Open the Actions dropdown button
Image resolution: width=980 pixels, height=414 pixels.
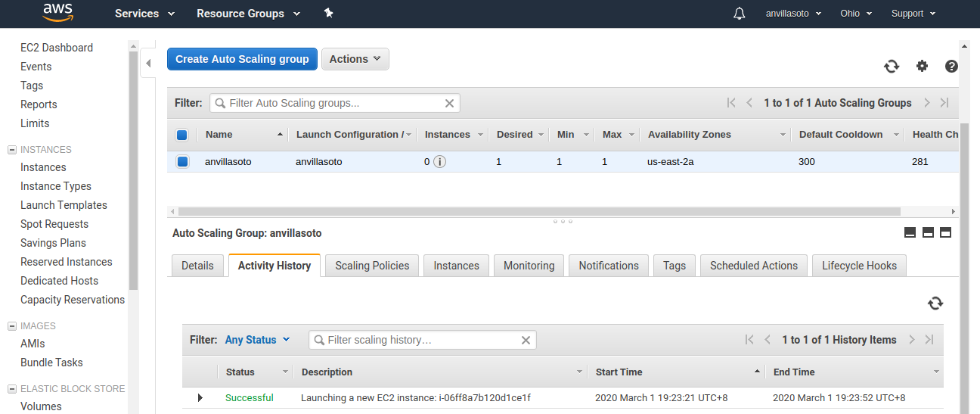tap(355, 59)
